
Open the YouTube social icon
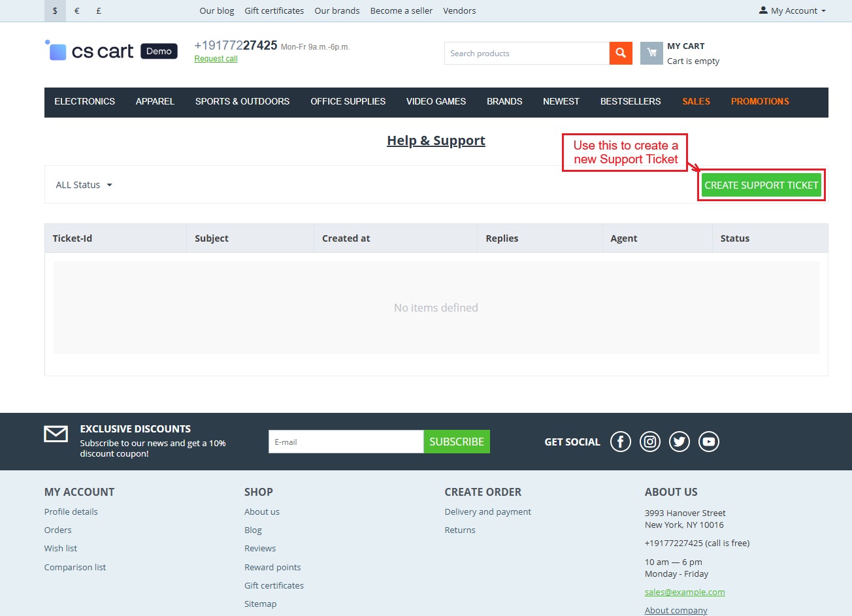[708, 442]
